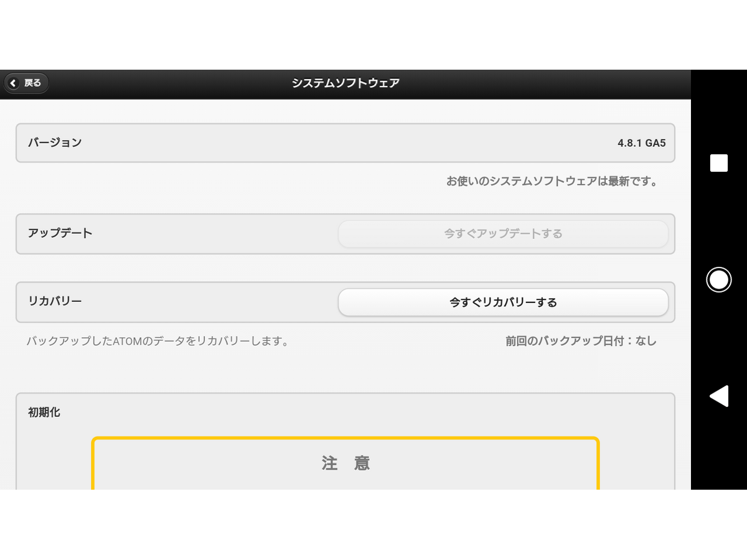Select the バージョン row label
The height and width of the screenshot is (560, 747).
point(55,142)
